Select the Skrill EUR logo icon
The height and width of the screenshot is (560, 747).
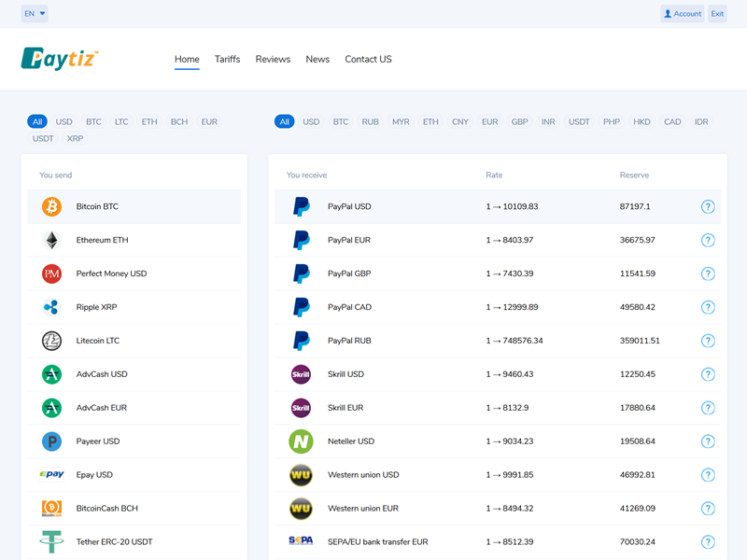pyautogui.click(x=301, y=408)
